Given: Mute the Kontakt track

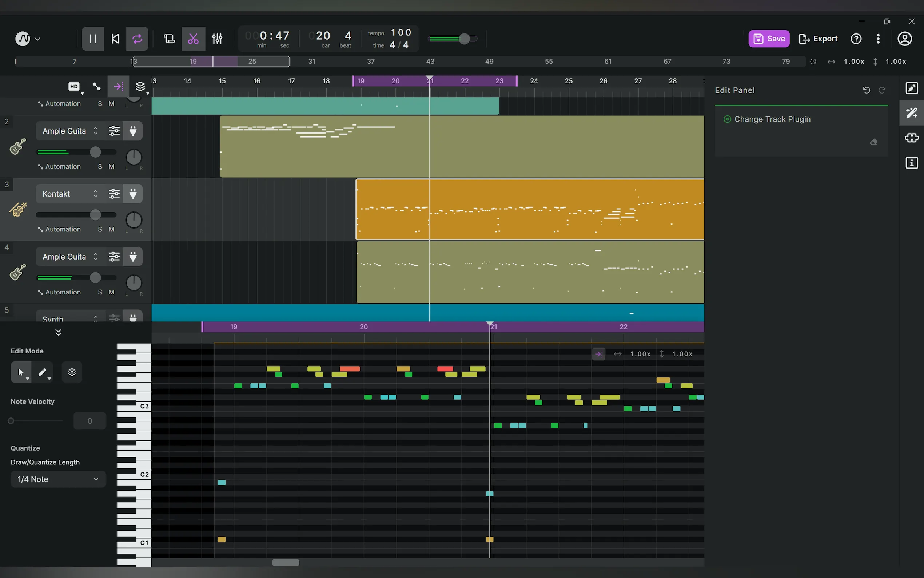Looking at the screenshot, I should pyautogui.click(x=111, y=229).
